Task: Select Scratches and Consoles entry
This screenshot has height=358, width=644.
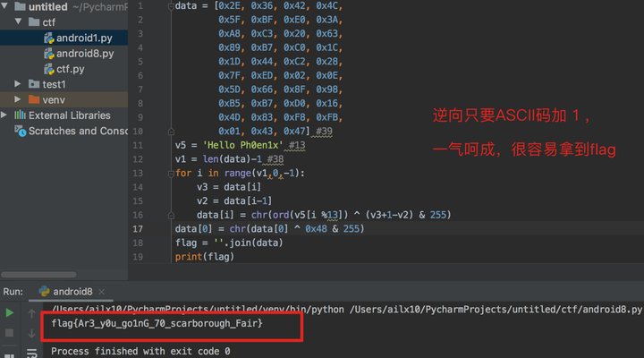Action: pos(78,131)
